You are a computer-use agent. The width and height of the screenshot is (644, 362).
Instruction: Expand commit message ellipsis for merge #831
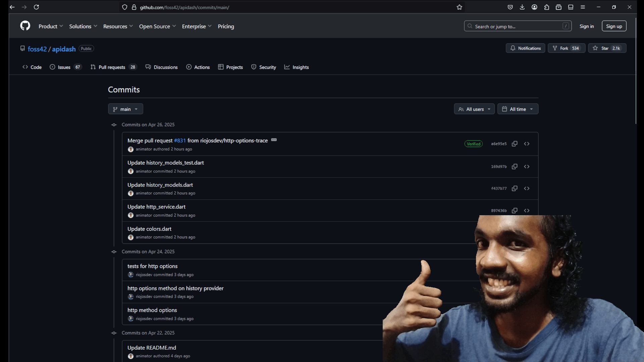[x=274, y=140]
